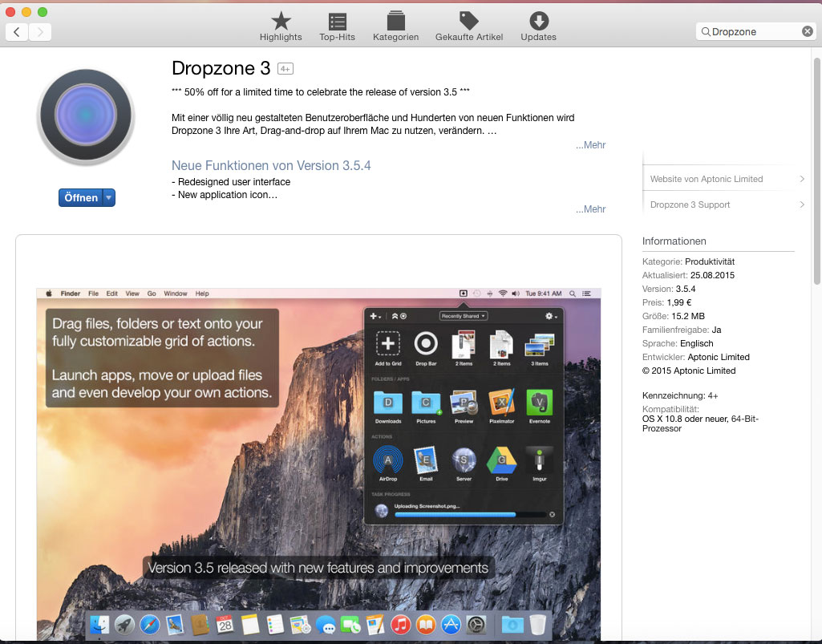This screenshot has width=822, height=644.
Task: Click the Version: 3.5.4 text
Action: pos(669,289)
